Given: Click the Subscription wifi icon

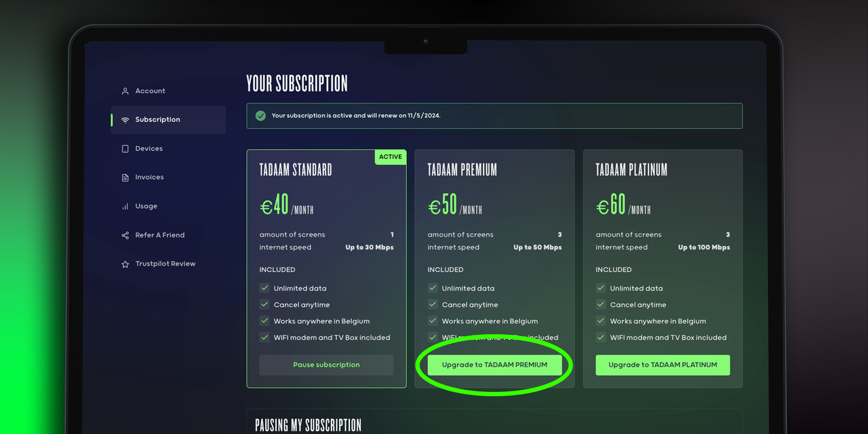Looking at the screenshot, I should point(125,120).
